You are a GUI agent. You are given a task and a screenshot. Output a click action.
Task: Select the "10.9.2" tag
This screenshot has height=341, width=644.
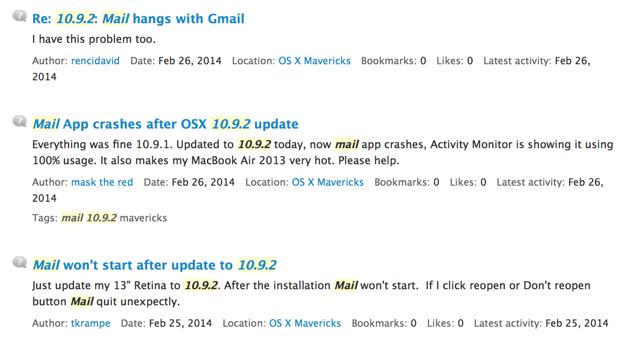click(x=102, y=218)
